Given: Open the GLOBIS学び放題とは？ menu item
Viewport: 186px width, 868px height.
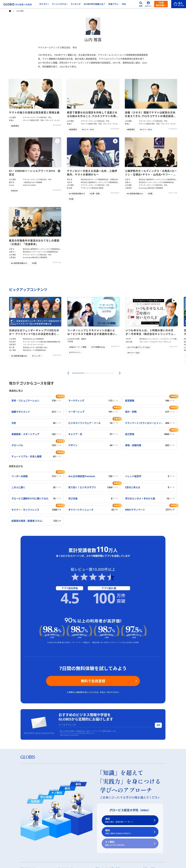Looking at the screenshot, I should tap(94, 4).
